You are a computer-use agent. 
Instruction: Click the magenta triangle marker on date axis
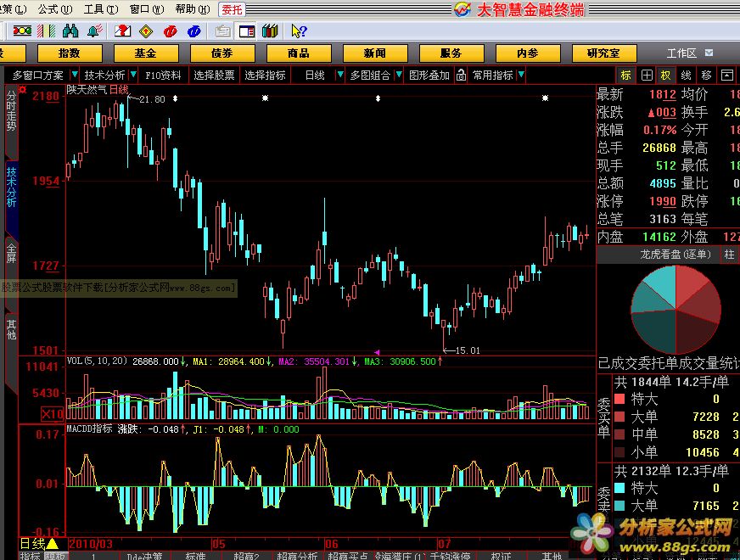(x=377, y=352)
